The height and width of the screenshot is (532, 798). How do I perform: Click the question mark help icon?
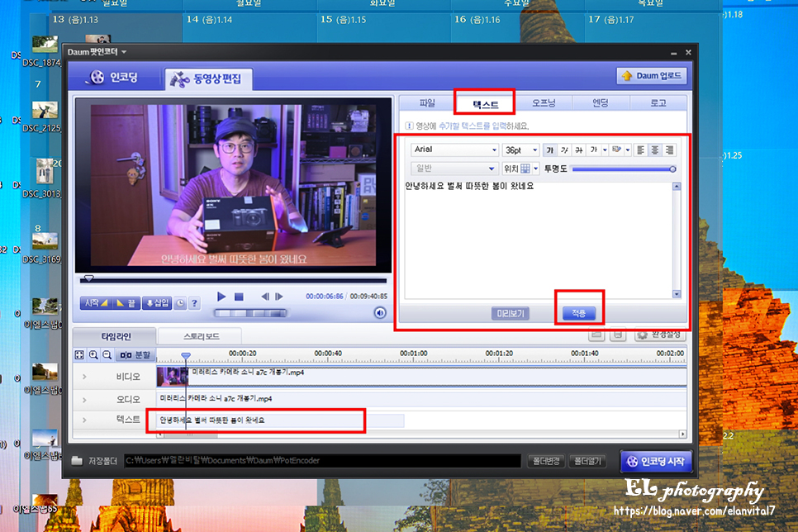[194, 303]
